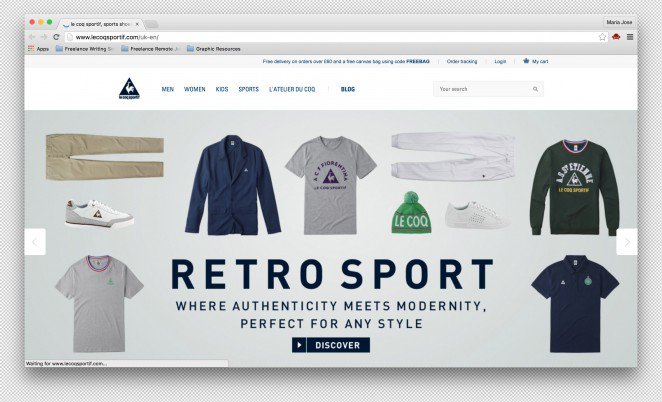
Task: Open the WOMEN menu
Action: tap(195, 89)
